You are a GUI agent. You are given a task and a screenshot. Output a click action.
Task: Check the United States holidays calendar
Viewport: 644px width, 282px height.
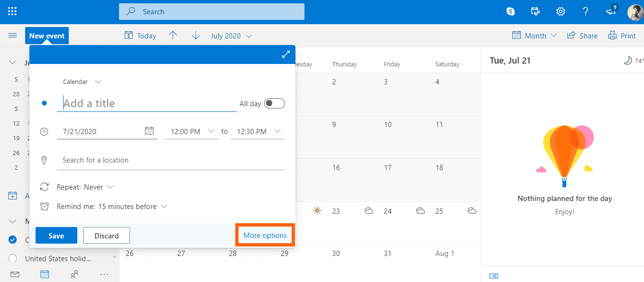pos(13,258)
